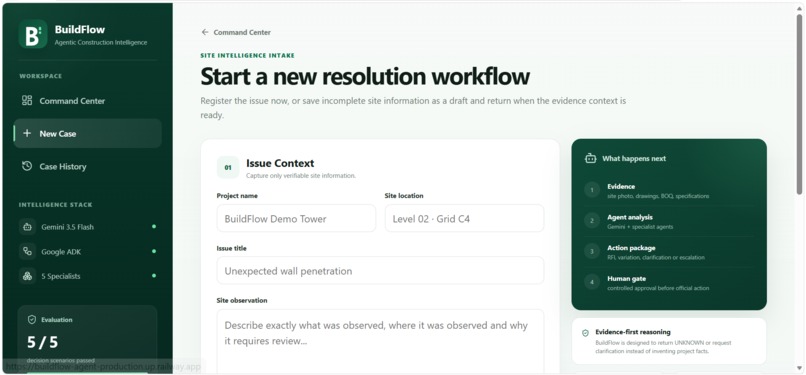Click the Gemini 3.5 Flash robot icon
The width and height of the screenshot is (806, 375).
(x=27, y=227)
